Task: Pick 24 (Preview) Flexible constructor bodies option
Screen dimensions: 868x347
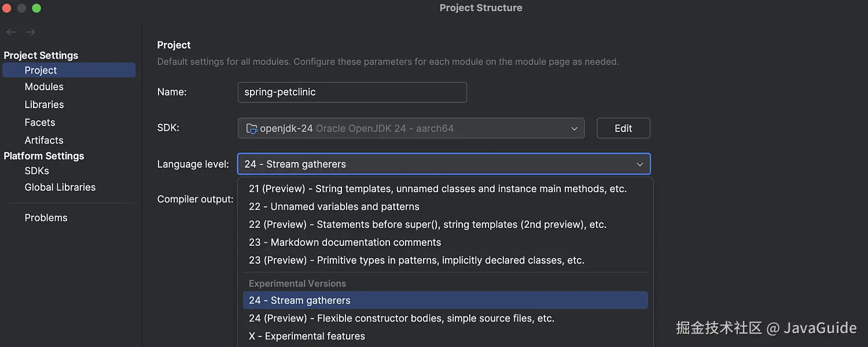Action: coord(401,318)
